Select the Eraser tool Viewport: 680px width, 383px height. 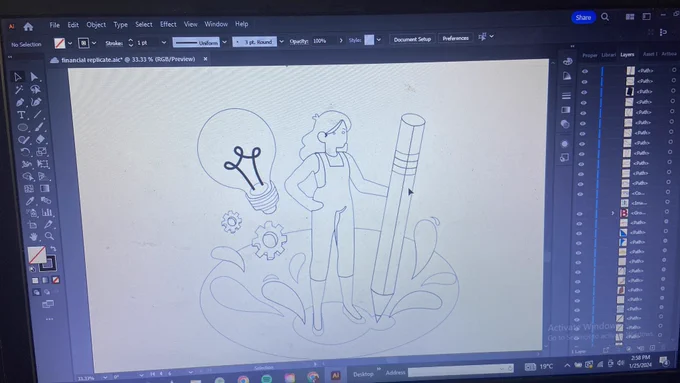[40, 139]
